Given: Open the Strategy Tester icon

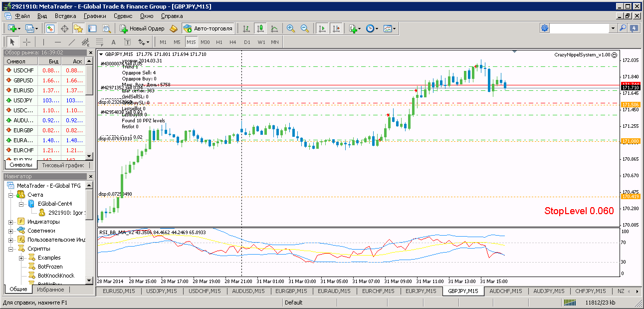Looking at the screenshot, I should pyautogui.click(x=106, y=28).
